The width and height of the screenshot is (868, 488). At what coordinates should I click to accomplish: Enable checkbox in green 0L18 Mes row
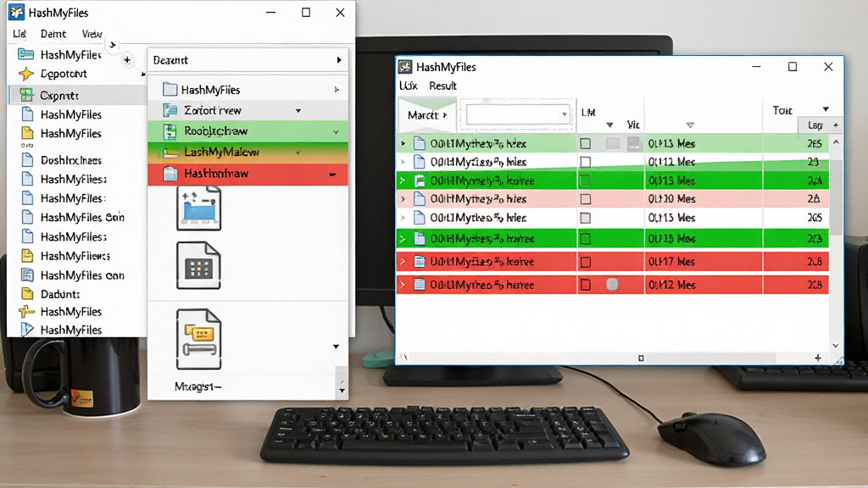click(x=585, y=239)
